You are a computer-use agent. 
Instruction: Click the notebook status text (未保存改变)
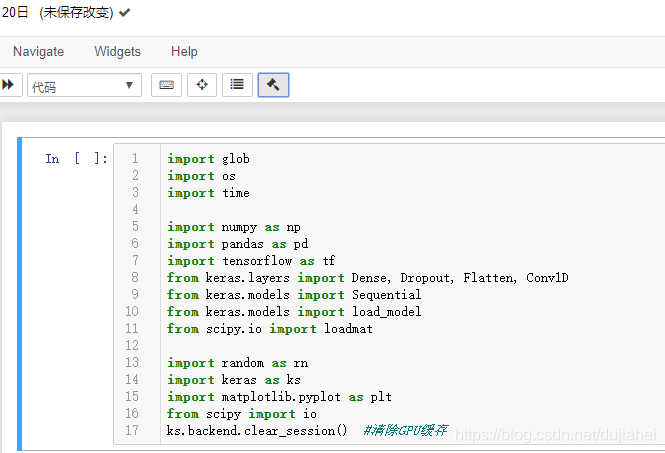[76, 12]
